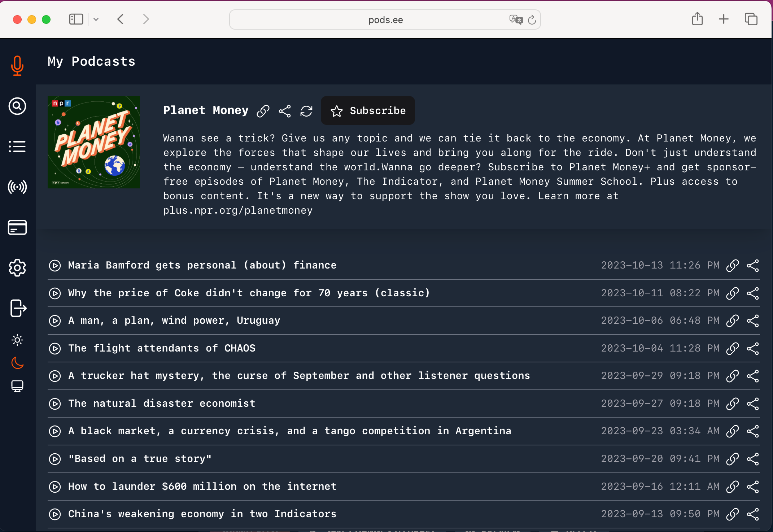The height and width of the screenshot is (532, 773).
Task: Open settings gear in sidebar
Action: tap(17, 268)
